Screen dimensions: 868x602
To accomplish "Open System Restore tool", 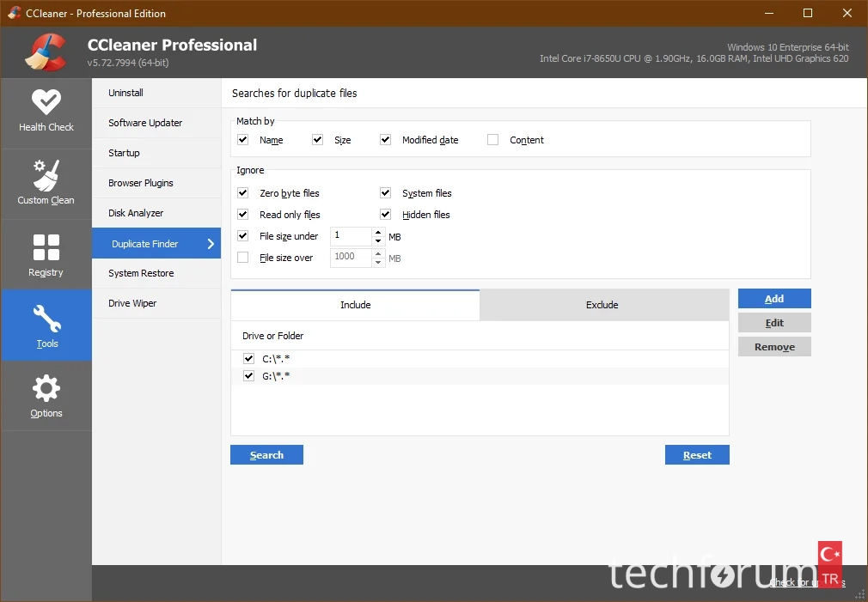I will [156, 273].
